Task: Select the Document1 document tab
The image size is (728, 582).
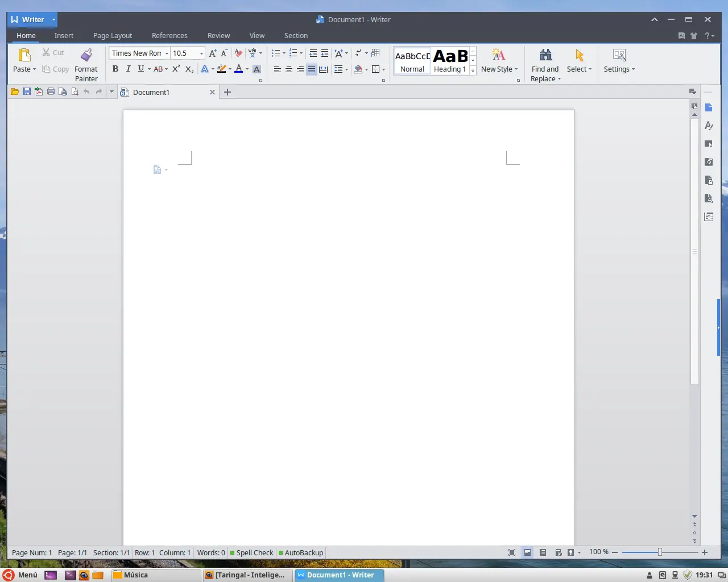Action: coord(168,92)
